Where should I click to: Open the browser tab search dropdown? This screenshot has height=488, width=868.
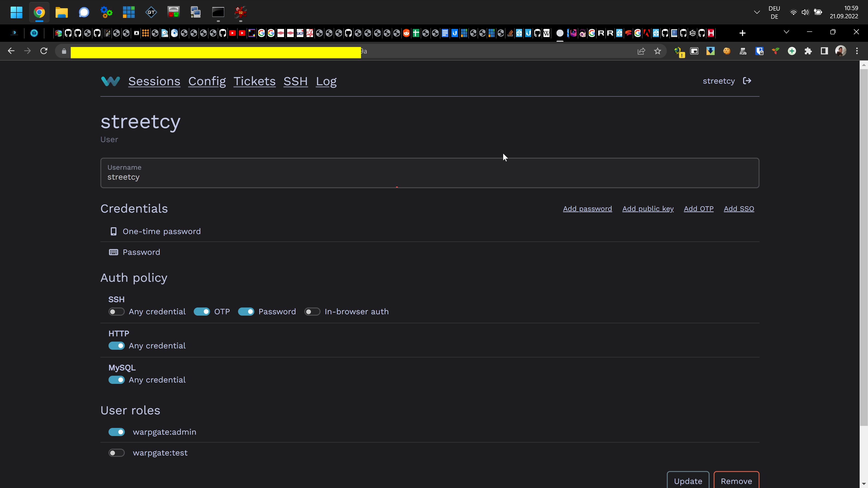(786, 32)
